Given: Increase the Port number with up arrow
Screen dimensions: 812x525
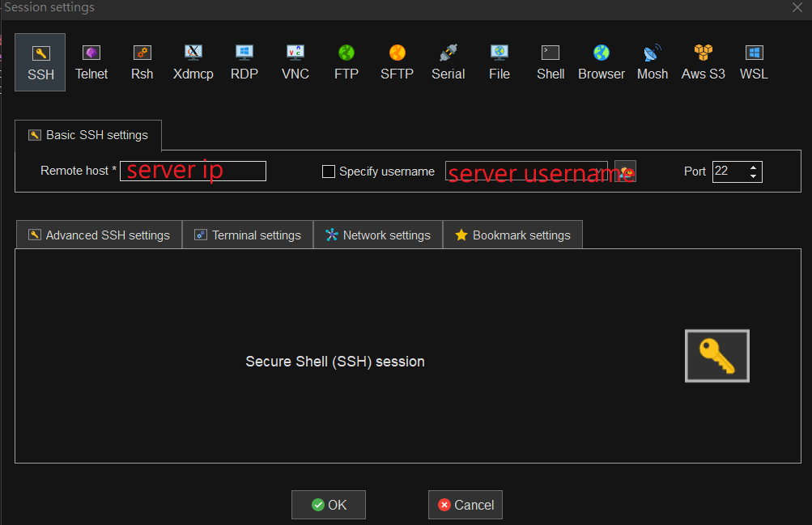Looking at the screenshot, I should tap(754, 167).
